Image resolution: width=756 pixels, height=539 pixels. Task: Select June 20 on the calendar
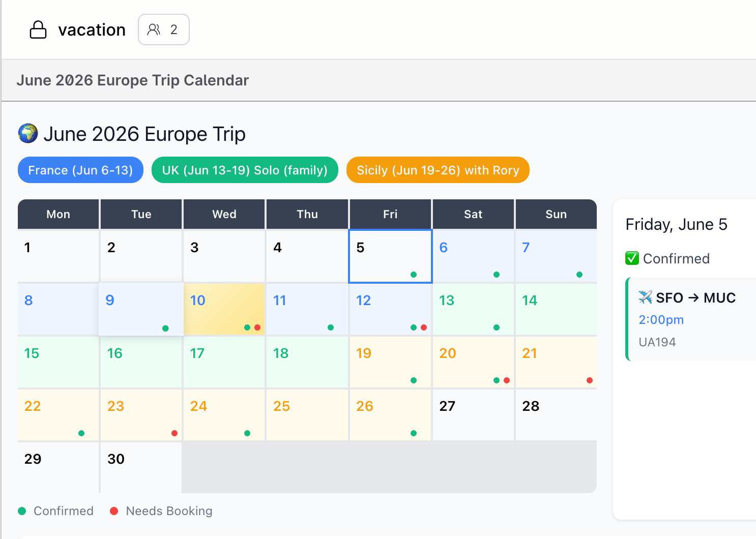click(x=473, y=362)
